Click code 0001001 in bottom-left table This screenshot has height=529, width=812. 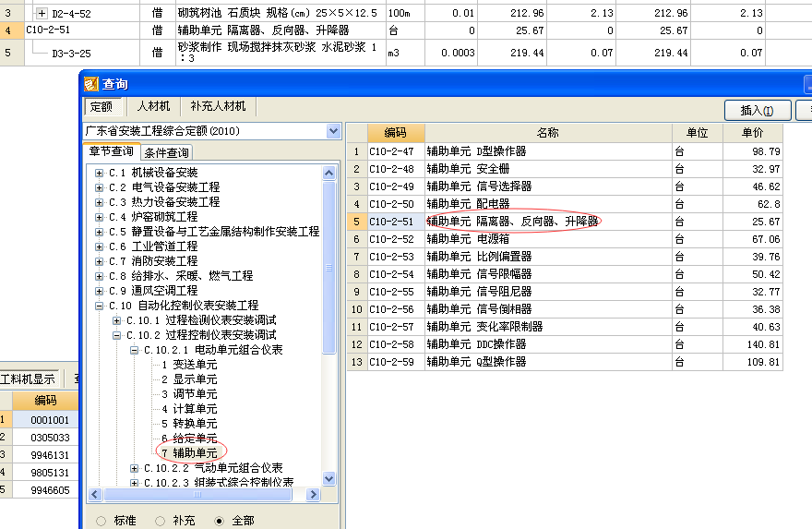coord(50,420)
